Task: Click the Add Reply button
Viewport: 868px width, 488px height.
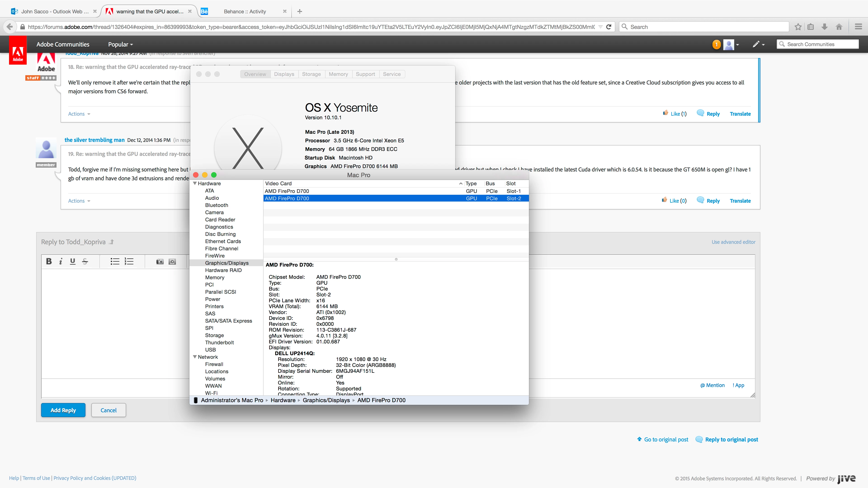Action: [63, 410]
